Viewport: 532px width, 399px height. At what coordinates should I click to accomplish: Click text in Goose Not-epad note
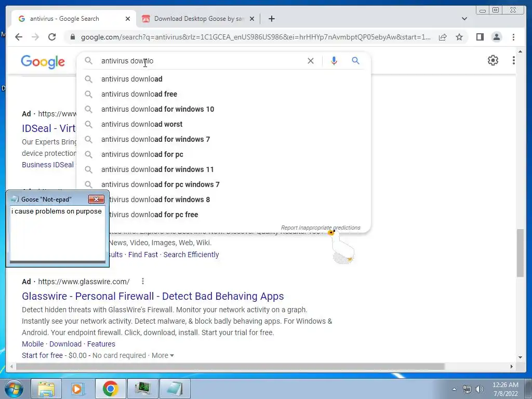tap(56, 211)
